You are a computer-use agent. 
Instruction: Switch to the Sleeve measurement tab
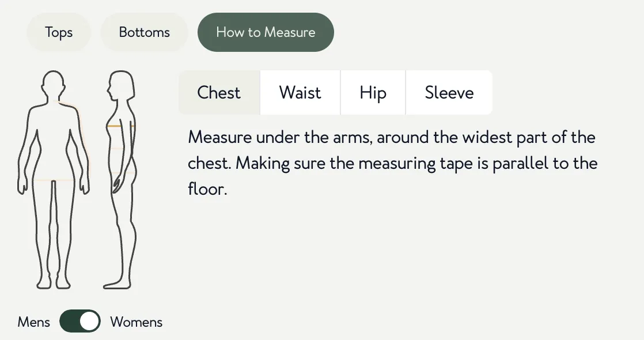(x=449, y=93)
